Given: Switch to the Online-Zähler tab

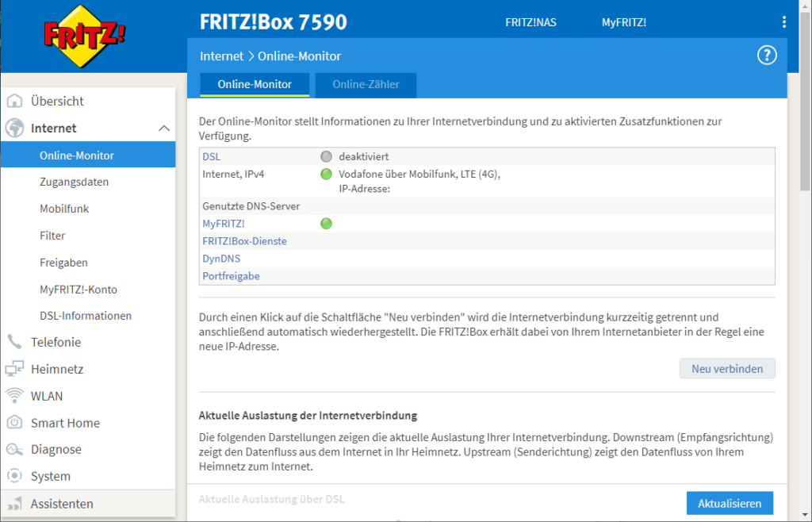Looking at the screenshot, I should click(366, 84).
